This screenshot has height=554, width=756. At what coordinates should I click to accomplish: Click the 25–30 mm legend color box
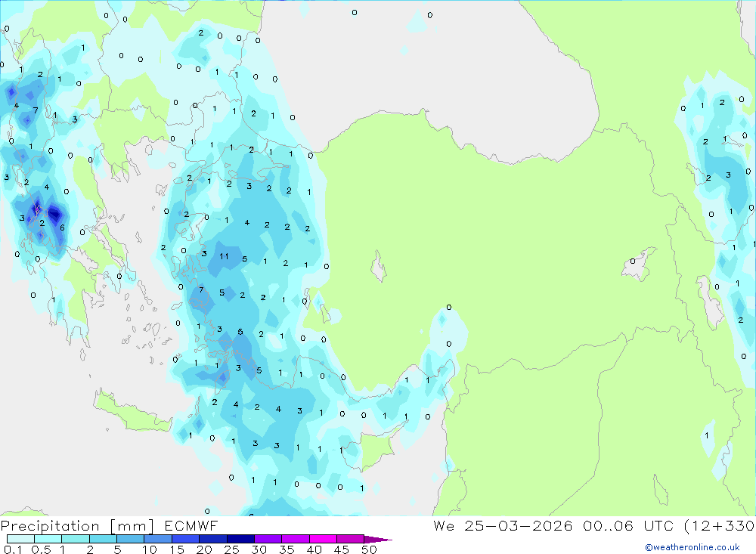240,539
